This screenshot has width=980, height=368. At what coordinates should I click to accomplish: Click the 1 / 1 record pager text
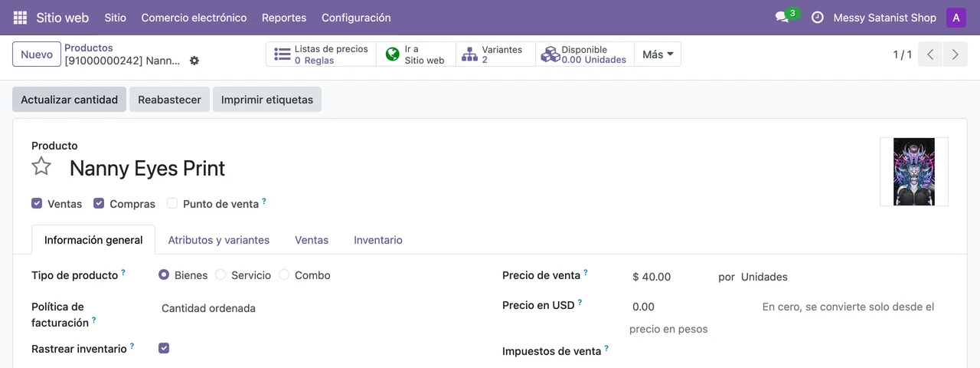[902, 54]
